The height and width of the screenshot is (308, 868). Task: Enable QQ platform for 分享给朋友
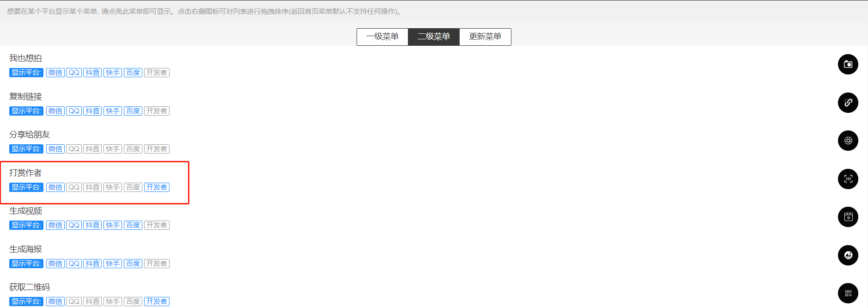pyautogui.click(x=74, y=149)
